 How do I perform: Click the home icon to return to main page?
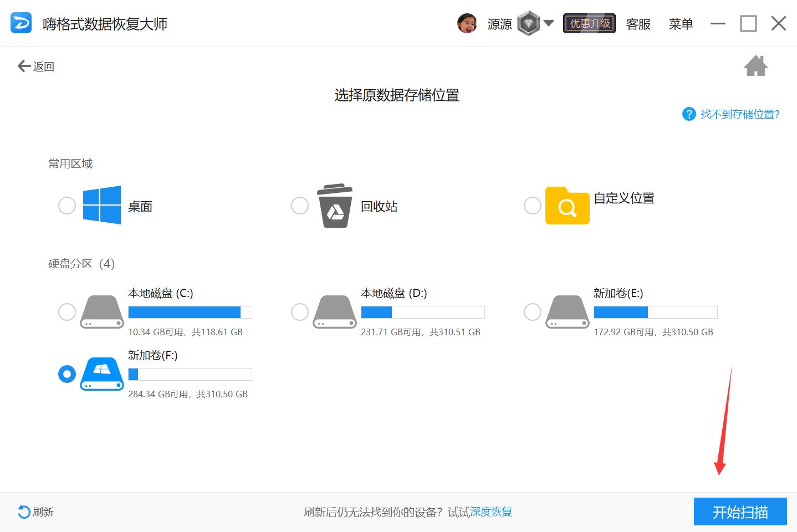[x=756, y=65]
